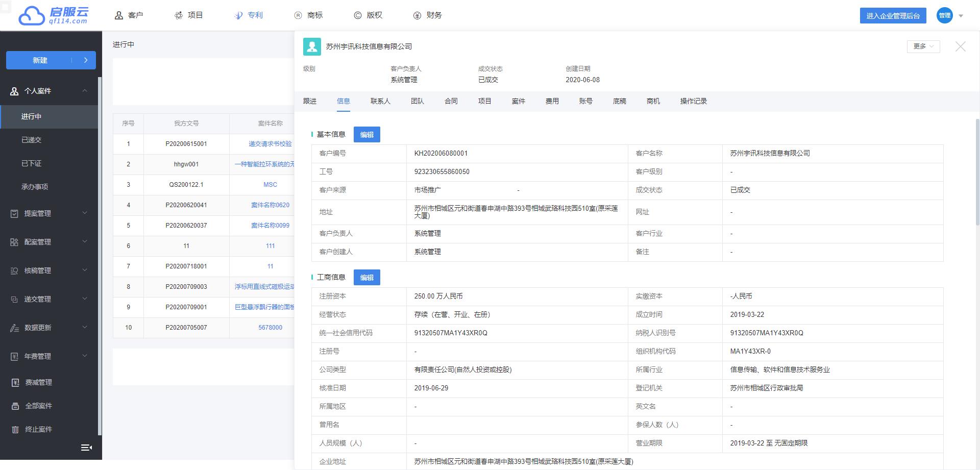980x470 pixels.
Task: Open the 专利 top menu
Action: [x=249, y=15]
